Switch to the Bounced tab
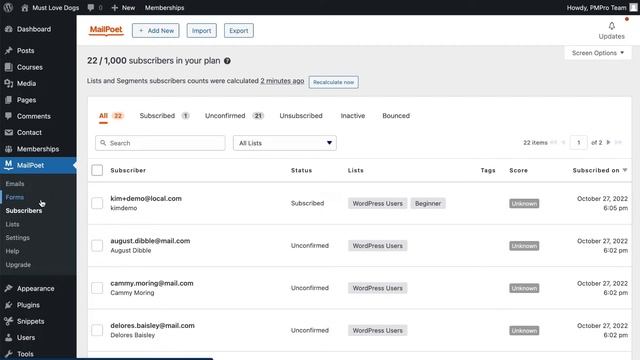Screen dimensions: 640x360 (x=396, y=116)
